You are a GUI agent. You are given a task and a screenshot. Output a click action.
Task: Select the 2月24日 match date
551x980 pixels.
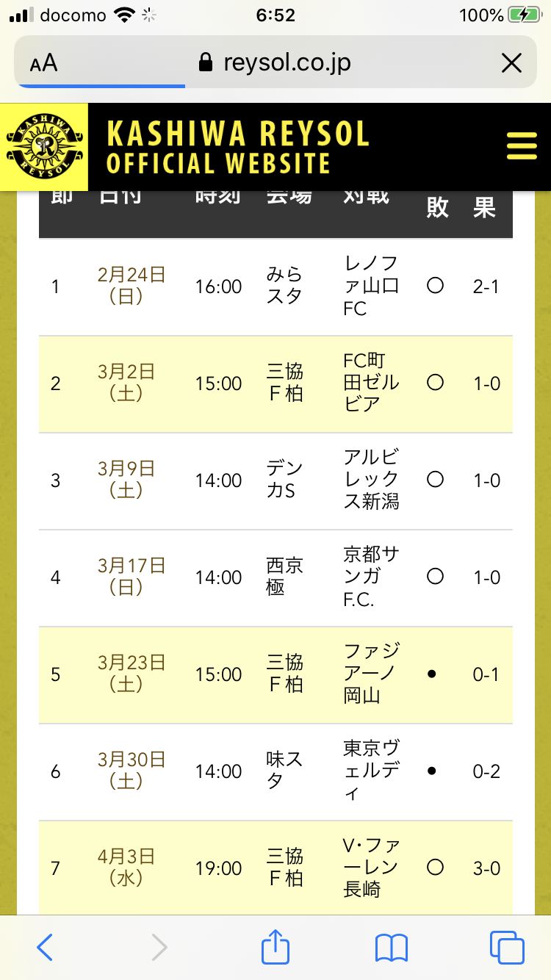(x=132, y=286)
